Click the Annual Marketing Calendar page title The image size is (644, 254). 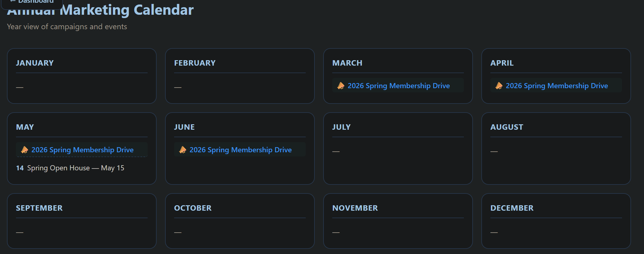click(100, 10)
